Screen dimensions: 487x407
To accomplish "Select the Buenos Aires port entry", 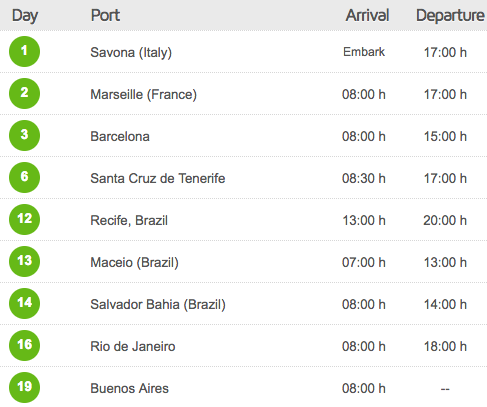I will (x=129, y=388).
